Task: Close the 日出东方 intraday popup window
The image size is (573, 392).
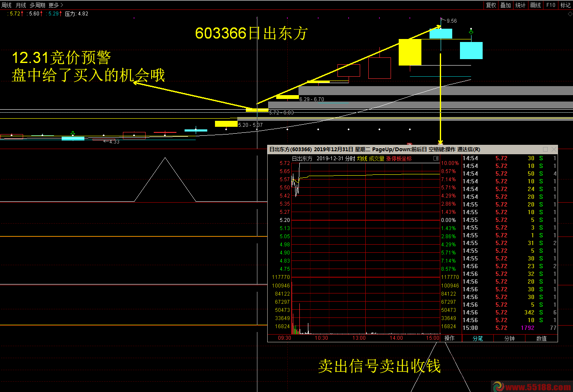Action: pos(554,150)
